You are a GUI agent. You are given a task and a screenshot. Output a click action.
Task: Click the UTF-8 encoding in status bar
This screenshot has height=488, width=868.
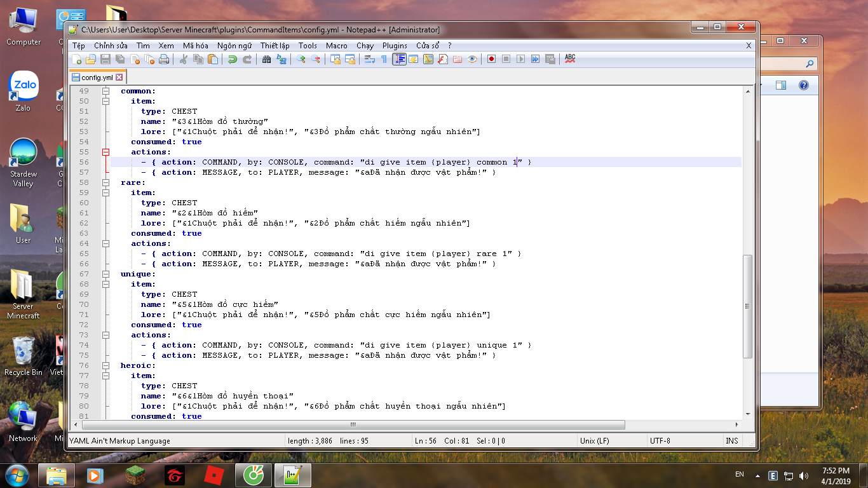click(660, 440)
